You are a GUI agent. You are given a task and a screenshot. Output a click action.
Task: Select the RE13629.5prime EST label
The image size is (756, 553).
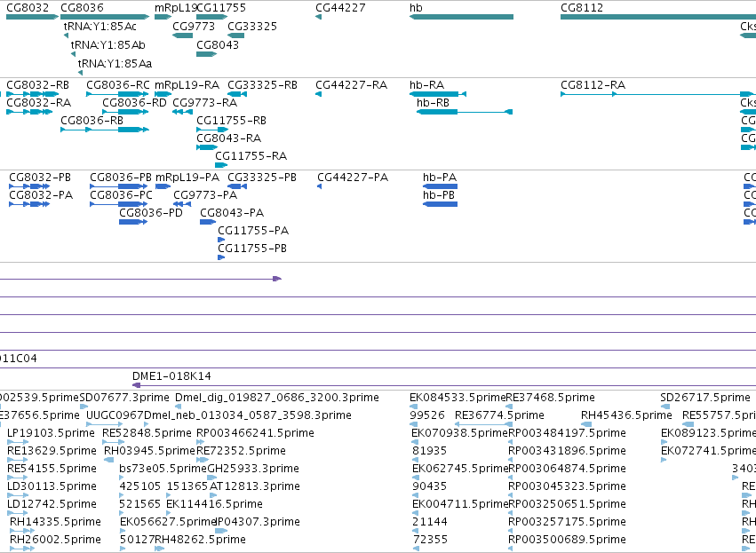point(52,451)
